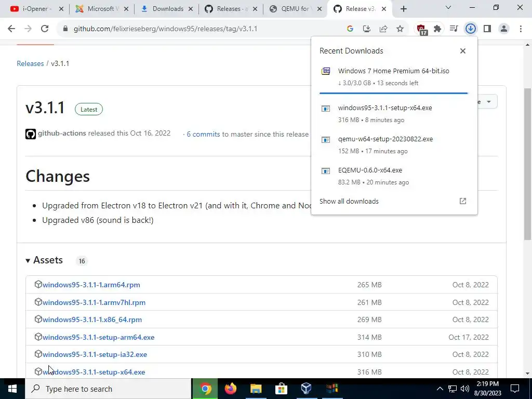This screenshot has height=399, width=532.
Task: Open the Chrome profile avatar
Action: point(504,29)
